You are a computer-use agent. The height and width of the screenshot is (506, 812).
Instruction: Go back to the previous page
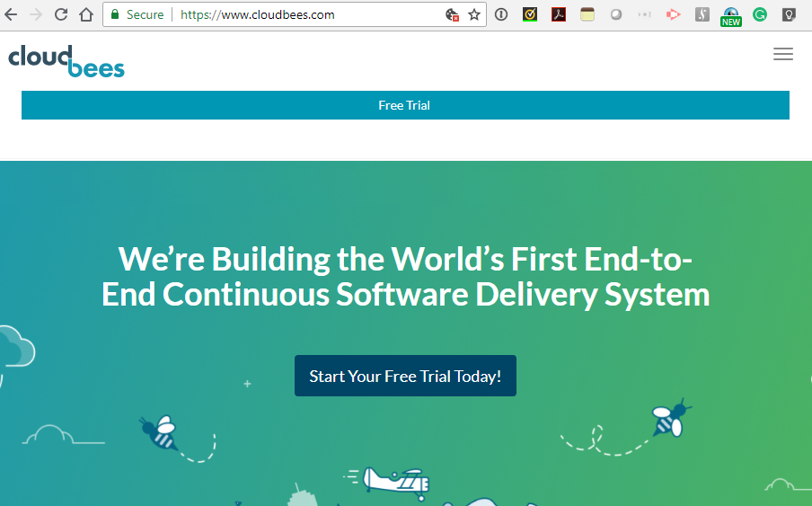[x=11, y=14]
